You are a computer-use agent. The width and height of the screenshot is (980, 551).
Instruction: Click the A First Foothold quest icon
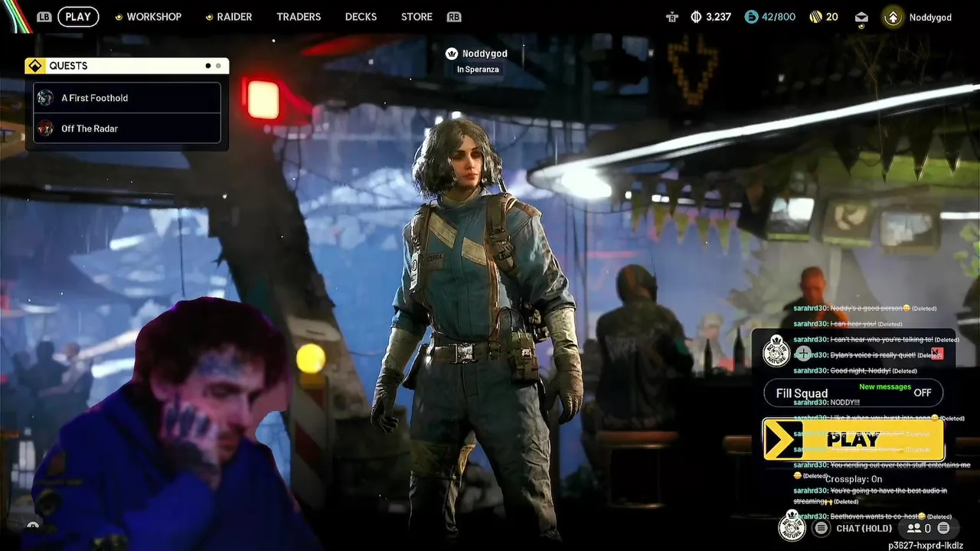click(46, 98)
